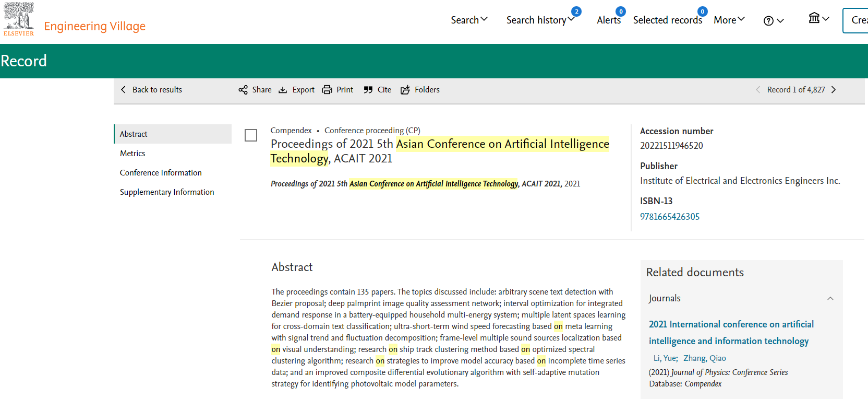Click accession number 20221511946520
868x399 pixels.
[671, 146]
